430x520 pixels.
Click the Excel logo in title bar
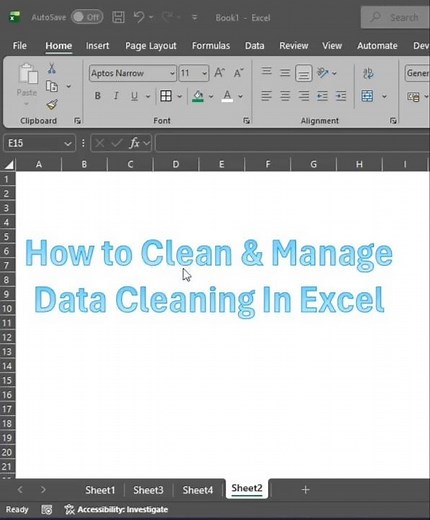pos(14,17)
